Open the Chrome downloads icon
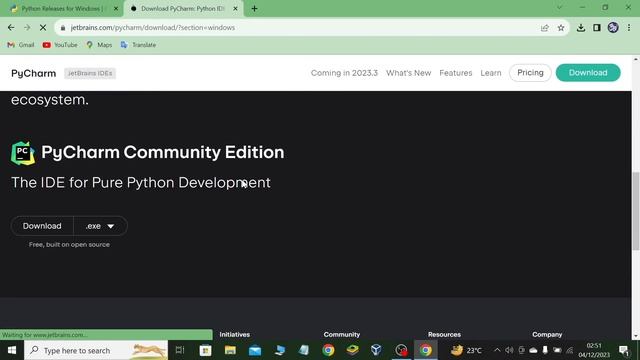 [581, 28]
